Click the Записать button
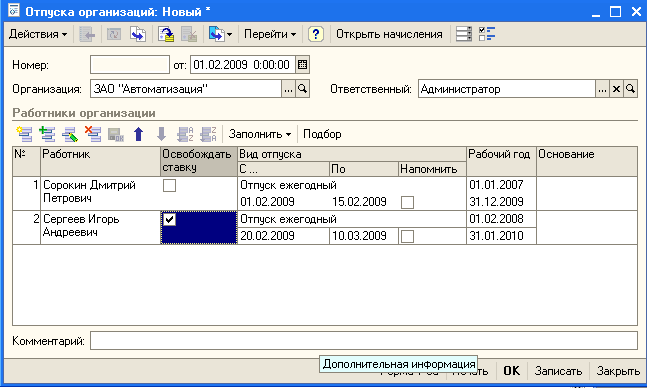647x388 pixels. pos(558,371)
